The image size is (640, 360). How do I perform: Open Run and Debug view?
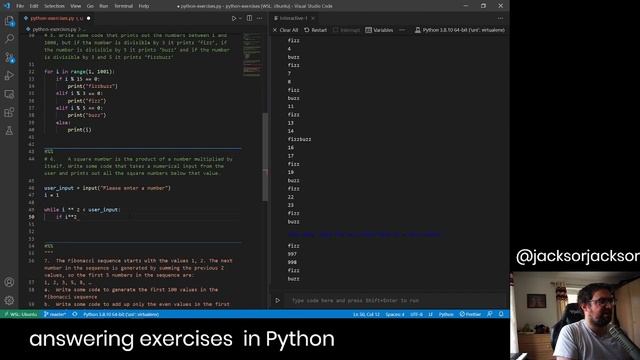click(x=9, y=76)
